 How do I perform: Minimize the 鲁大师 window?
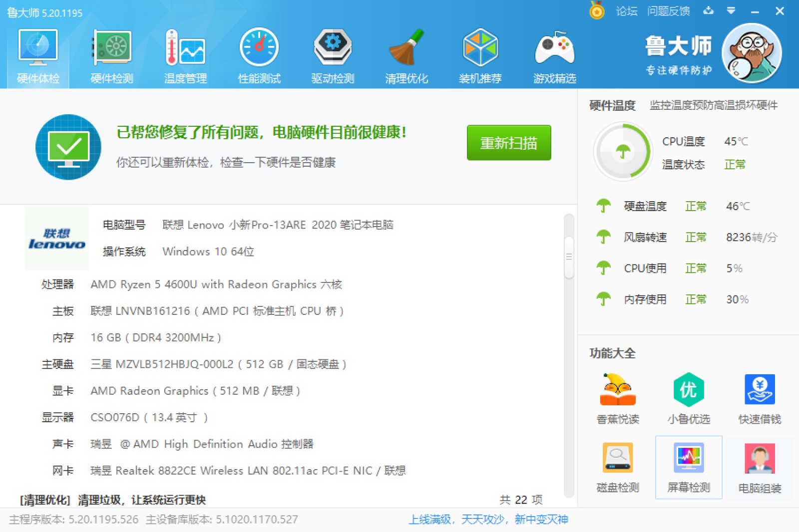[755, 11]
